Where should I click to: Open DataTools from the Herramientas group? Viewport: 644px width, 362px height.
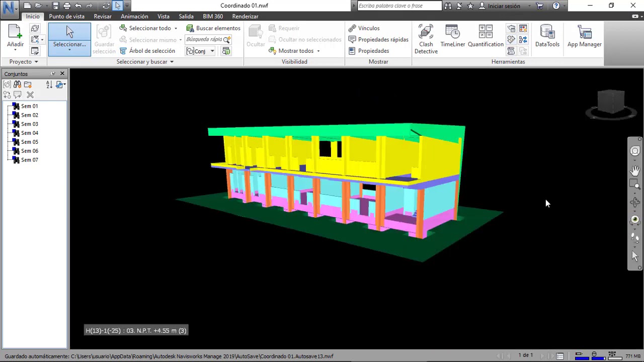click(x=547, y=36)
